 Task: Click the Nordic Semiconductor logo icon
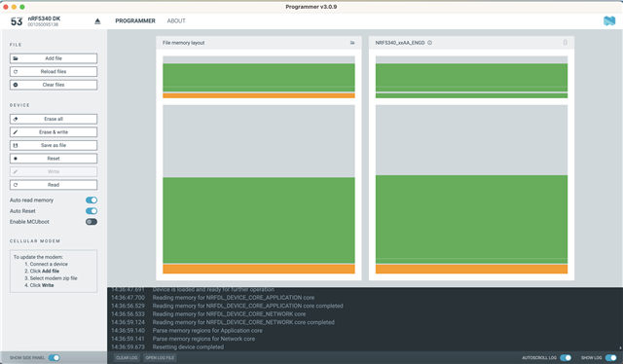[609, 20]
